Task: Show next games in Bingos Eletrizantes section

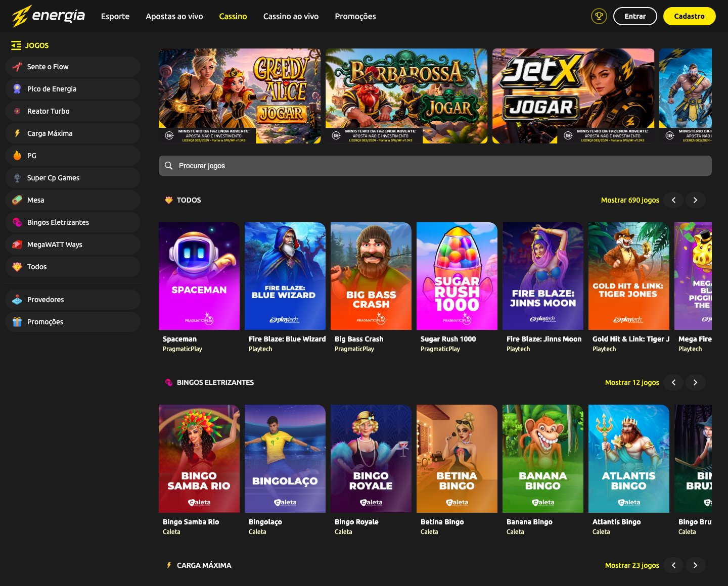Action: click(695, 382)
